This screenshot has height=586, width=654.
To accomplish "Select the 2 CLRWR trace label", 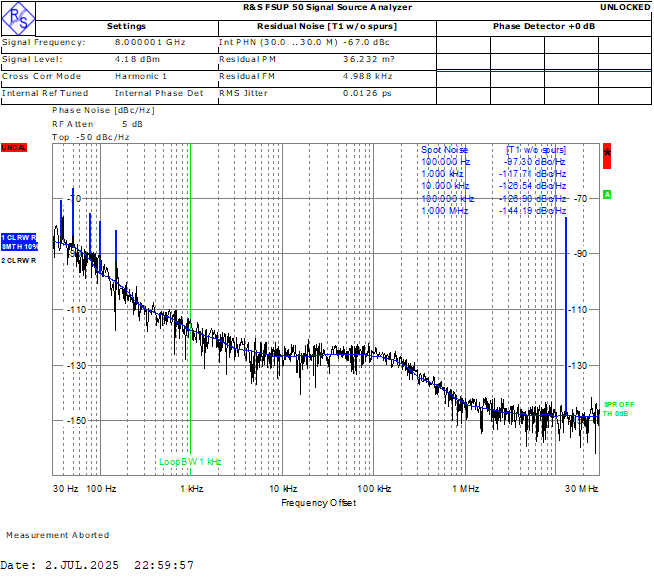I will [18, 260].
